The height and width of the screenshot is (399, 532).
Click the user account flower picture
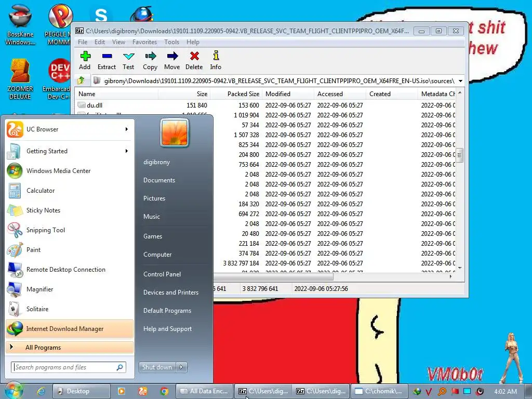tap(175, 132)
